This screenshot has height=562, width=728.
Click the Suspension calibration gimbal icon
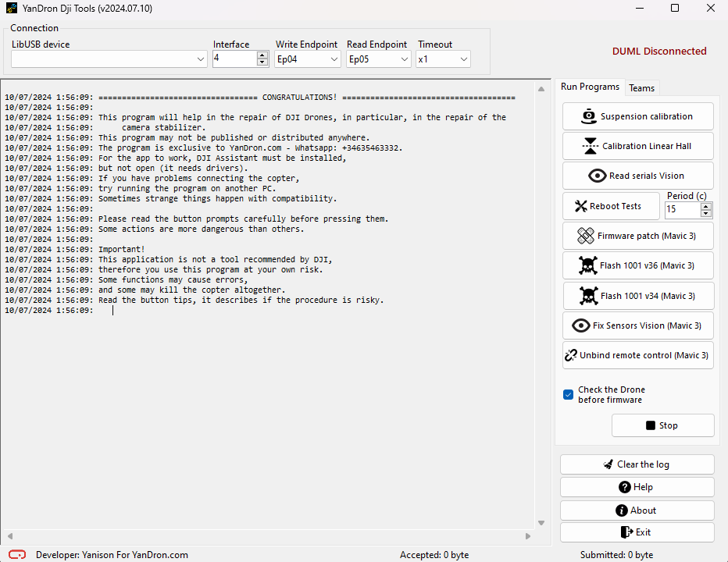[x=589, y=116]
